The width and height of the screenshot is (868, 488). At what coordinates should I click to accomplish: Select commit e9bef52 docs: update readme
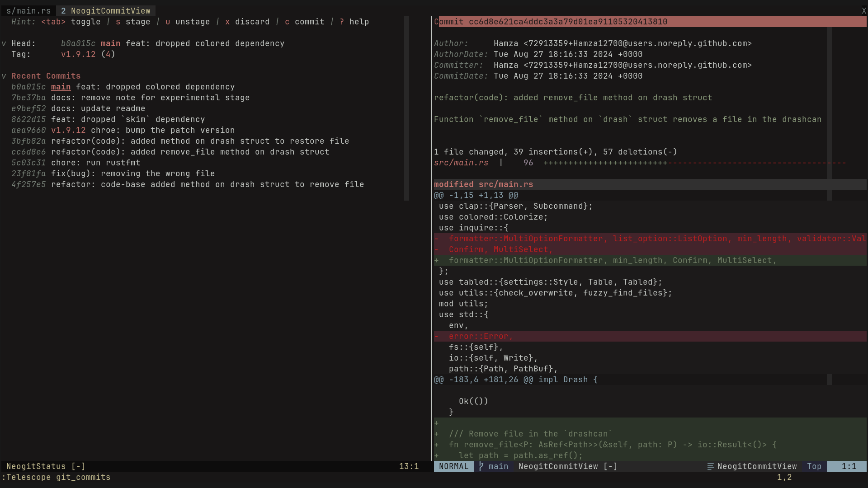78,108
